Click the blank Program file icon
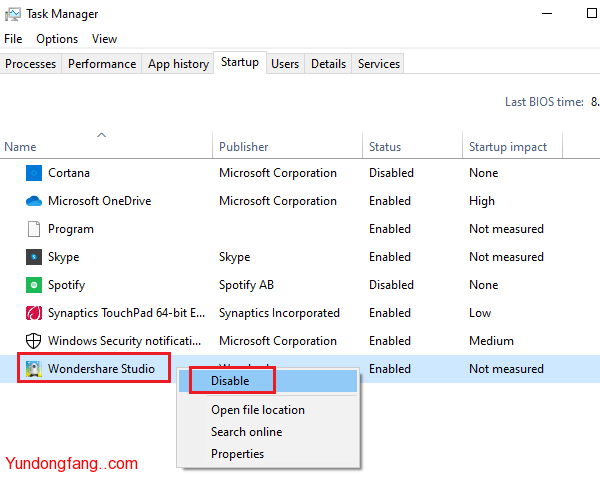 [x=34, y=229]
